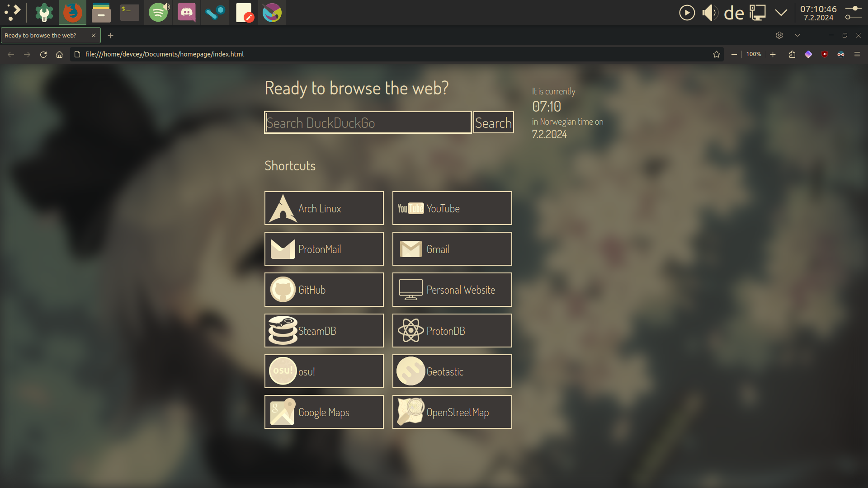Open the private mask extension icon
Viewport: 868px width, 488px height.
841,54
